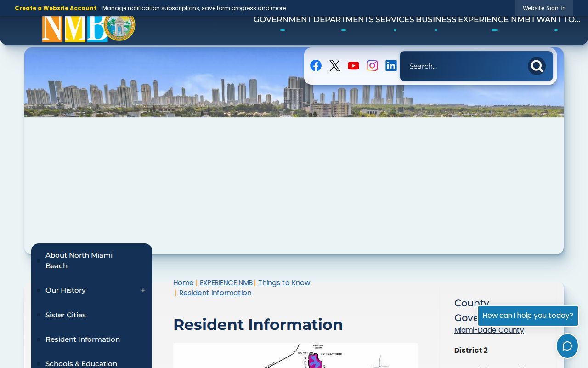Image resolution: width=588 pixels, height=368 pixels.
Task: Open the Instagram social icon
Action: (372, 66)
